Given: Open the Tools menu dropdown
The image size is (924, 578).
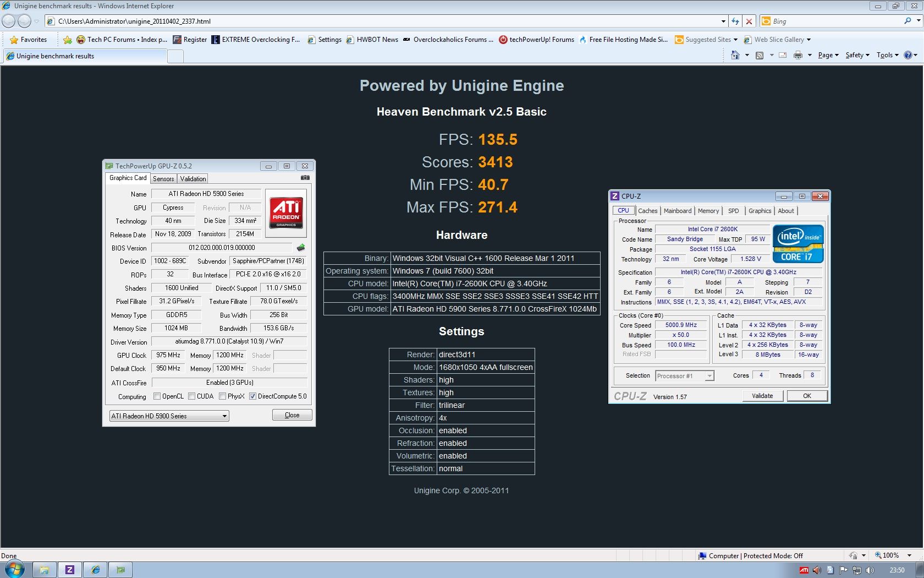Looking at the screenshot, I should (887, 55).
